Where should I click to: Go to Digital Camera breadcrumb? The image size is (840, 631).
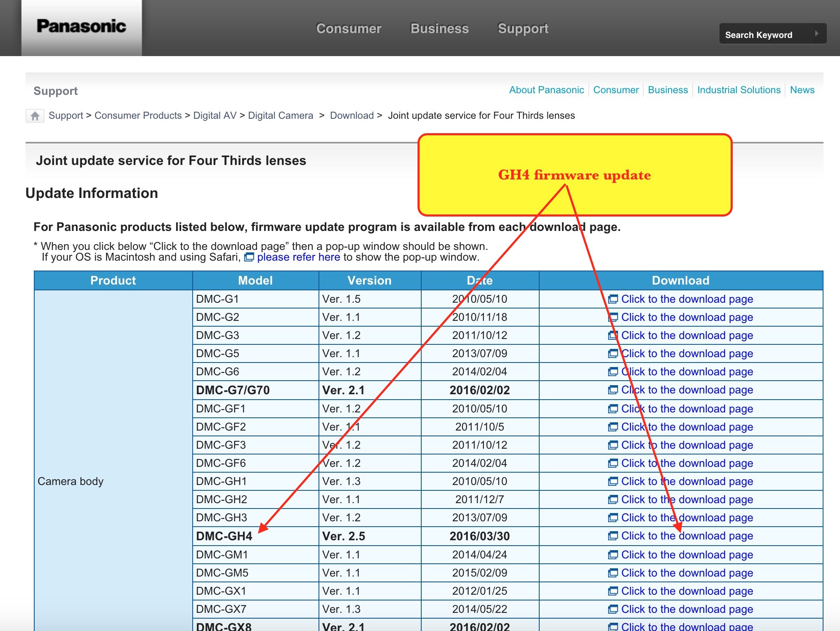[x=281, y=116]
